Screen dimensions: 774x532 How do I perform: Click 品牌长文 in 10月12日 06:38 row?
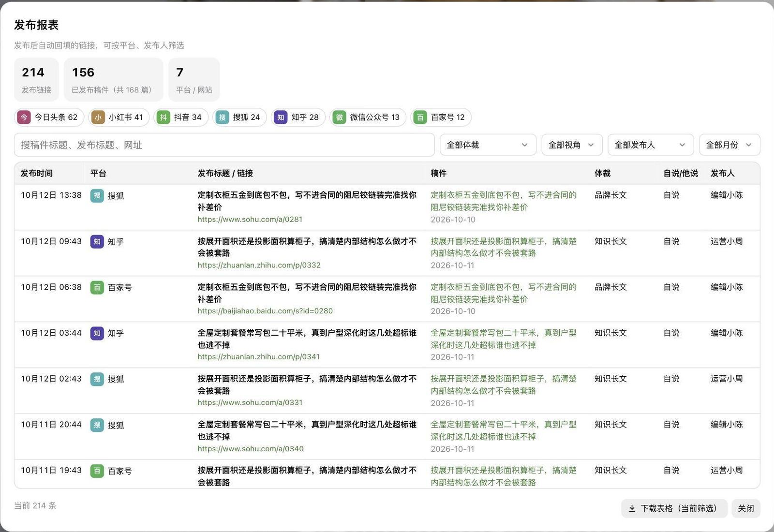(x=610, y=287)
